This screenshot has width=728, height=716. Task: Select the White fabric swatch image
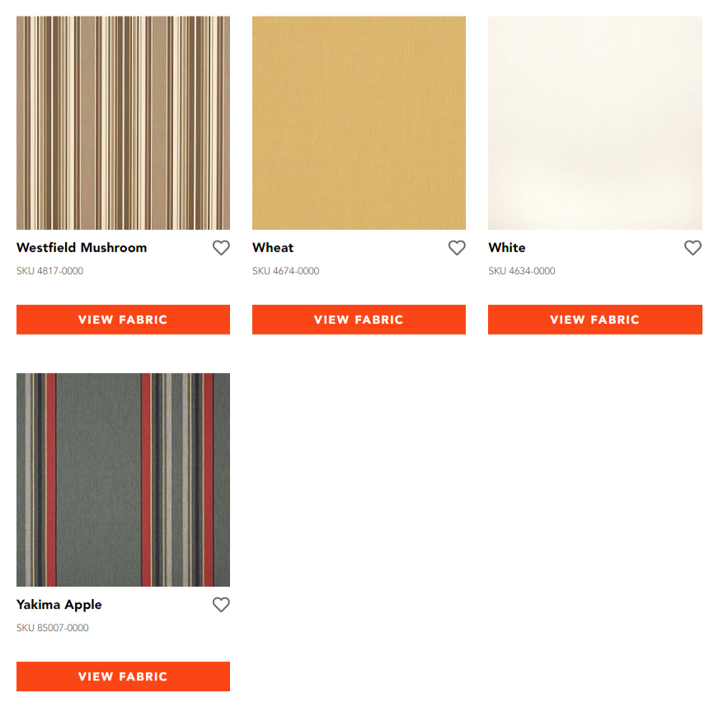click(595, 123)
